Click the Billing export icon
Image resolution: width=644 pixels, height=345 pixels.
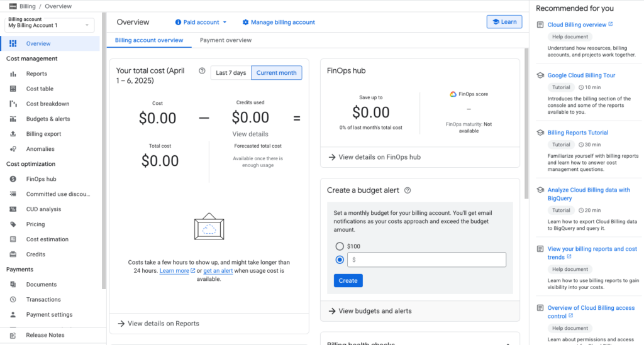coord(13,134)
